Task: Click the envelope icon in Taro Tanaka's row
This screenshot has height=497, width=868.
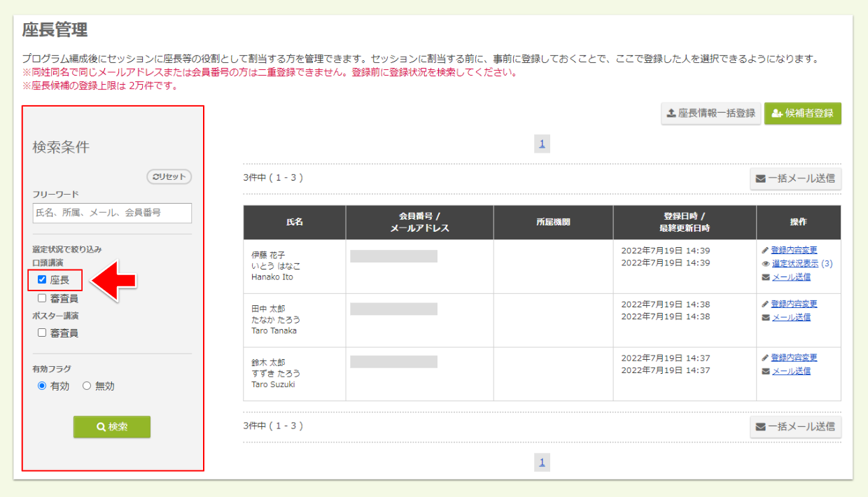Action: pos(765,317)
